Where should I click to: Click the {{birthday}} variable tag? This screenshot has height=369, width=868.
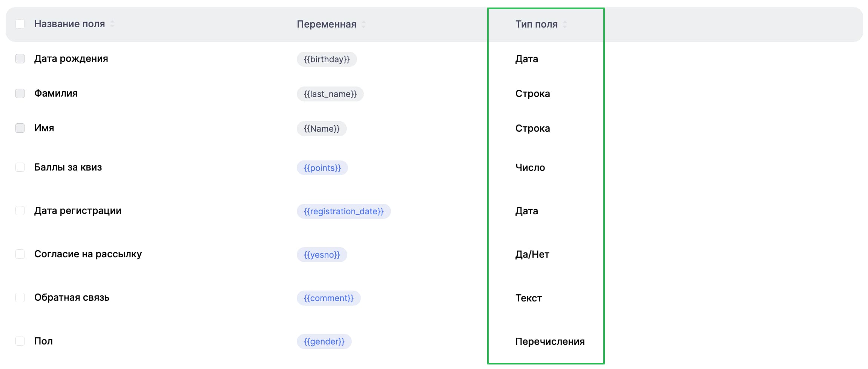point(327,60)
